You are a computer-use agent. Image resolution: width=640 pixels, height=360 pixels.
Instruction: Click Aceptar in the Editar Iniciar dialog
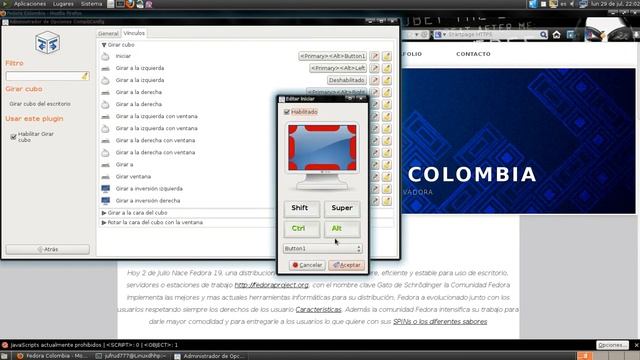(x=347, y=265)
